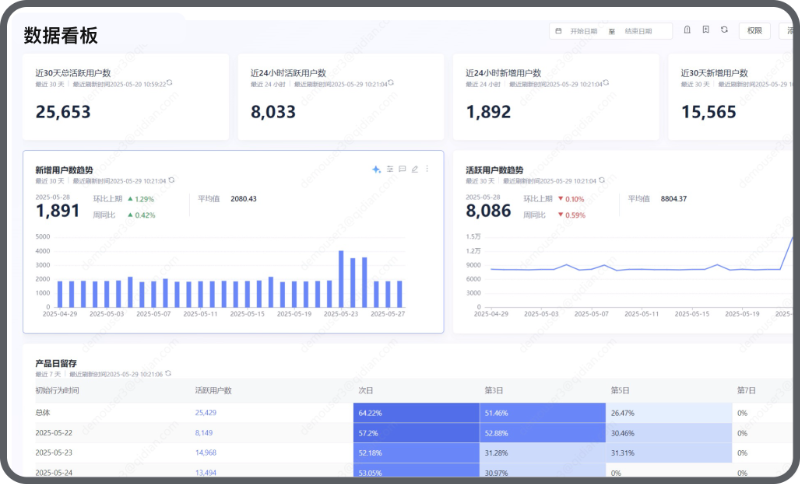Click the 权限 button
The image size is (800, 484).
point(755,31)
